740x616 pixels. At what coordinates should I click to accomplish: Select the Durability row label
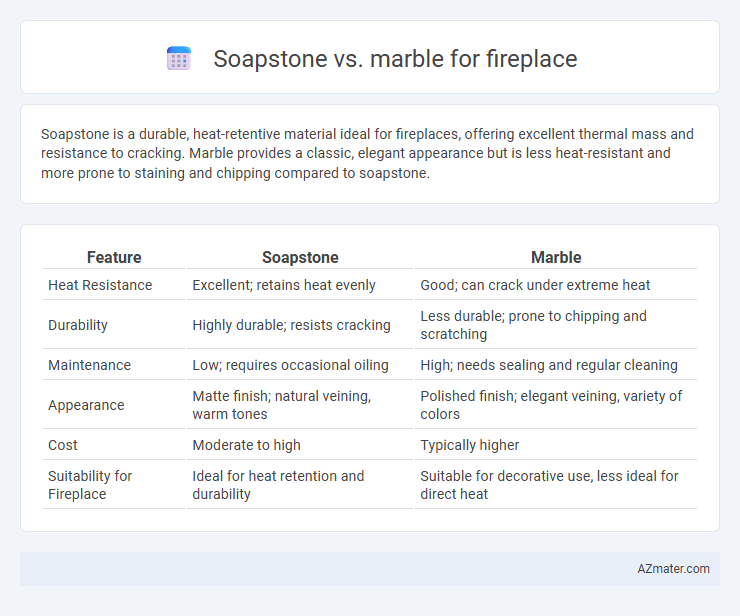78,325
